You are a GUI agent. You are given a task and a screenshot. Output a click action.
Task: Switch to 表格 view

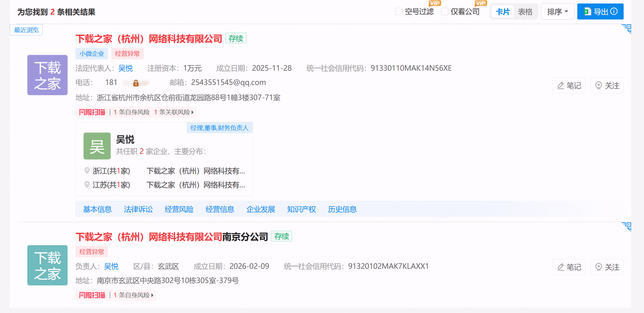point(525,12)
